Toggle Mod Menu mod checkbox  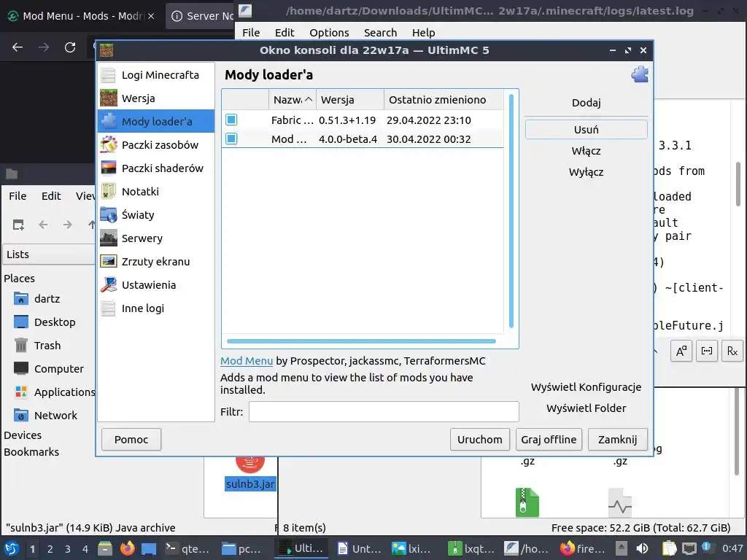coord(231,139)
